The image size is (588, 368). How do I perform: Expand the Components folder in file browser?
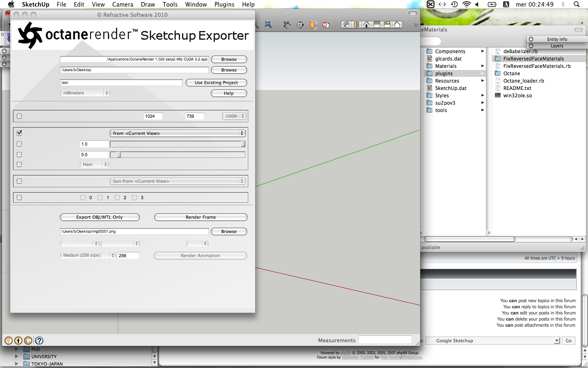point(482,51)
